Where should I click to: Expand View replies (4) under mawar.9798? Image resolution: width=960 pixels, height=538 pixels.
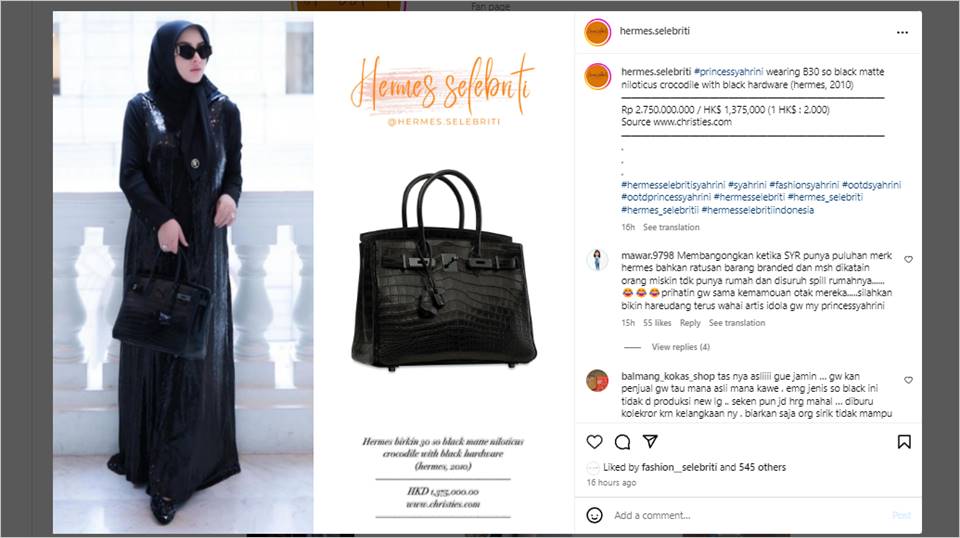[x=680, y=347]
